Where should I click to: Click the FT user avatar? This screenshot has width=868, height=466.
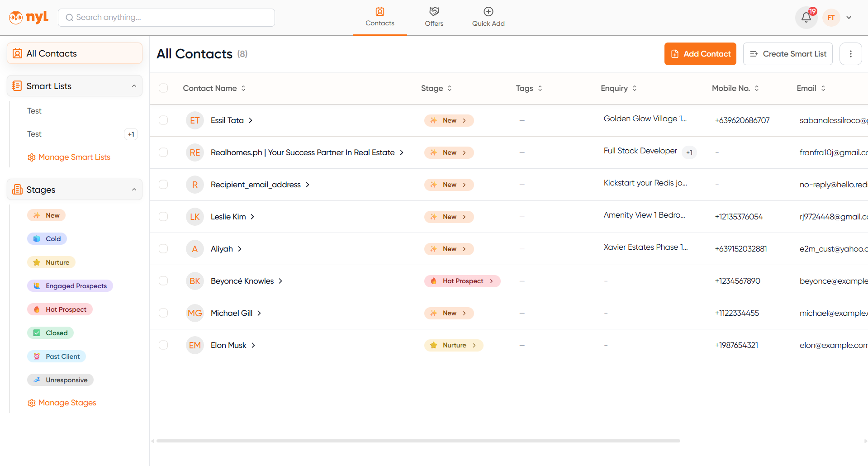831,18
